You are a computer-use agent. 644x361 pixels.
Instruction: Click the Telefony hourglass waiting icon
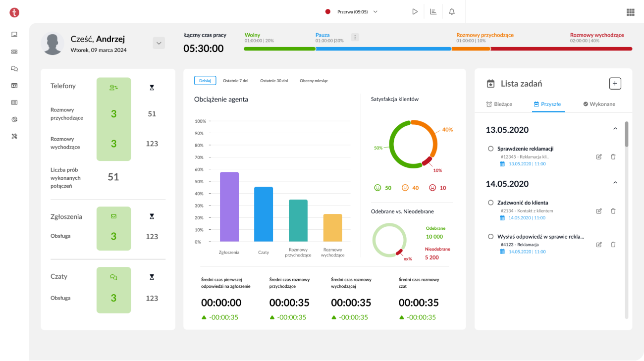[x=152, y=88]
